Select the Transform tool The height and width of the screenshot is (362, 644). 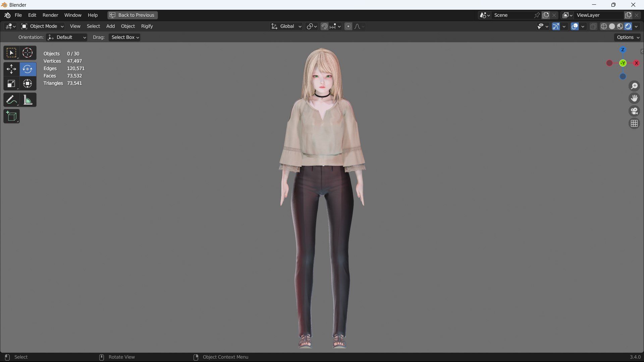coord(28,84)
